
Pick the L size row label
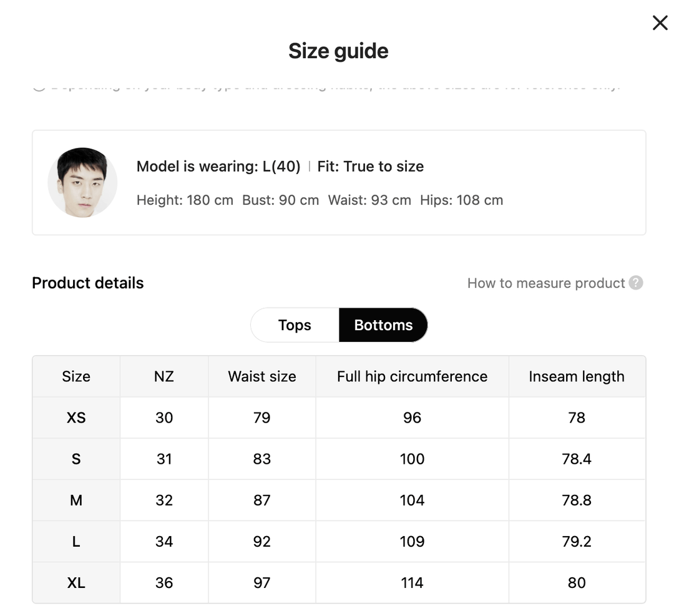click(76, 541)
